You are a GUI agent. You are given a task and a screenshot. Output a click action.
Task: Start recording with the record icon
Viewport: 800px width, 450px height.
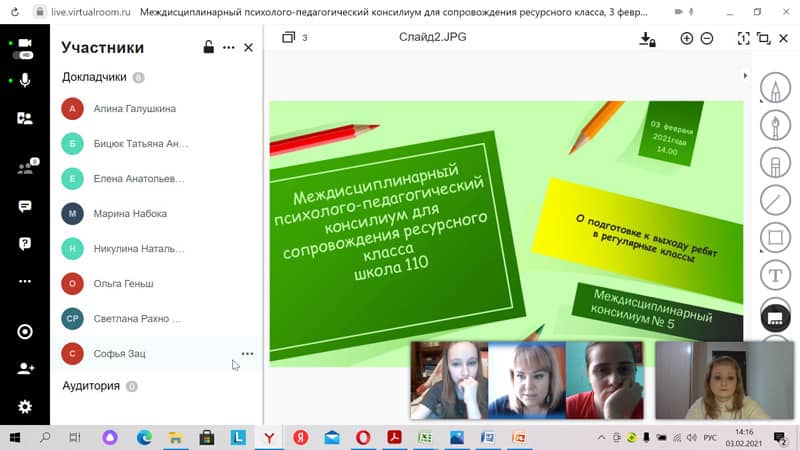pos(24,332)
